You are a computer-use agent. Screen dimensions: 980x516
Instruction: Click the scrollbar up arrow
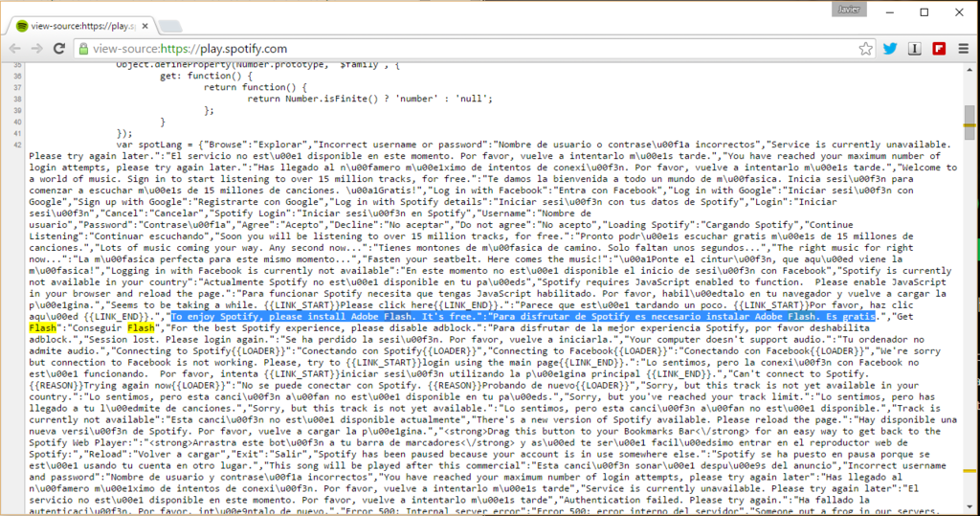click(x=969, y=70)
